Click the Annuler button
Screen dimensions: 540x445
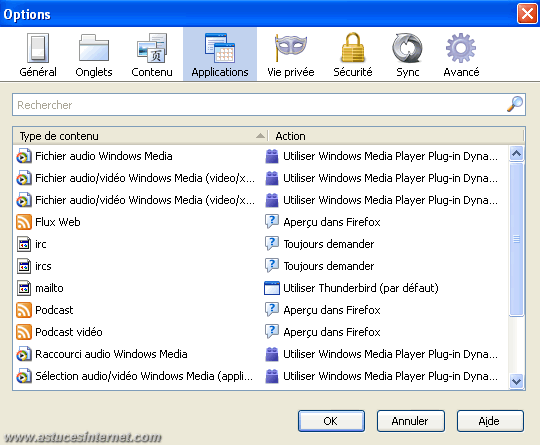click(x=411, y=421)
